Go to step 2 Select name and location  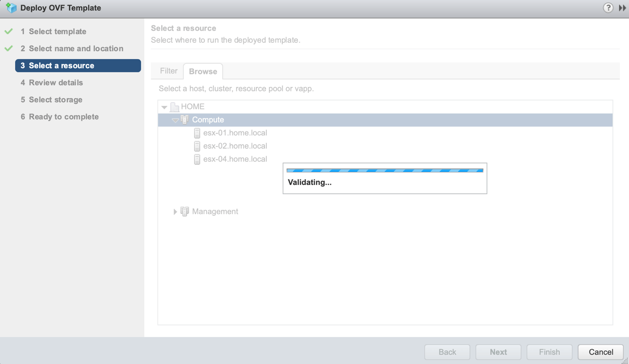coord(76,49)
